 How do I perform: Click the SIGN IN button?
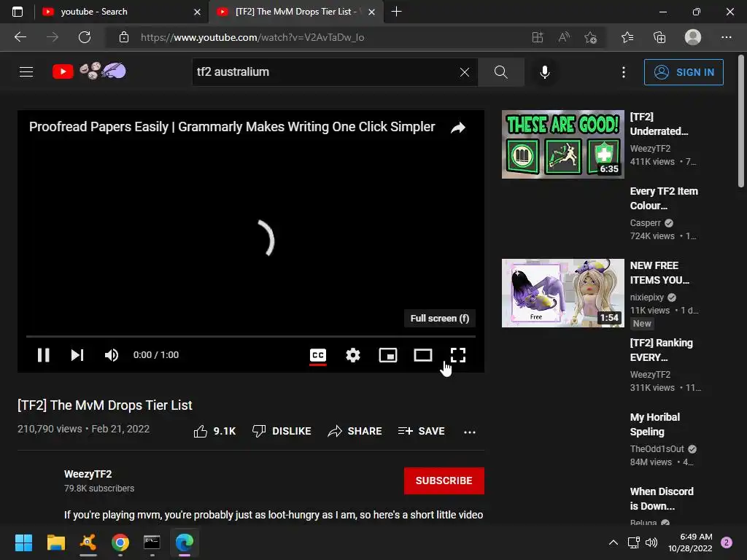pyautogui.click(x=684, y=72)
